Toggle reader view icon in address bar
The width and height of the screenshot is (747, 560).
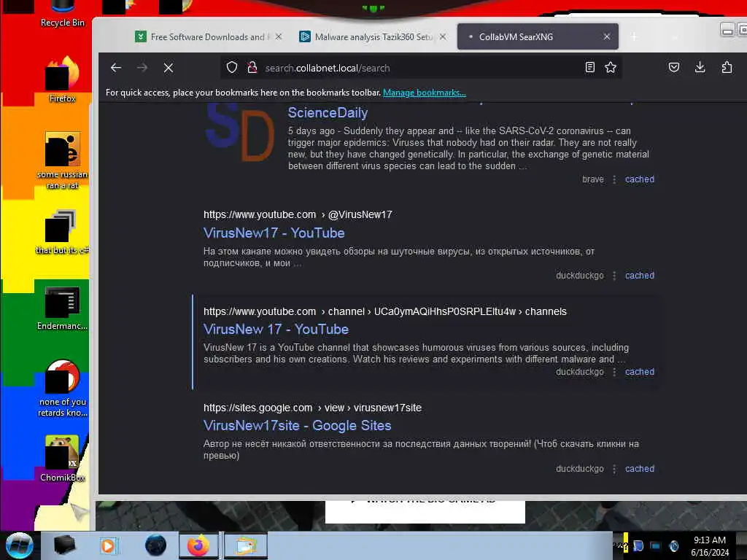[589, 68]
